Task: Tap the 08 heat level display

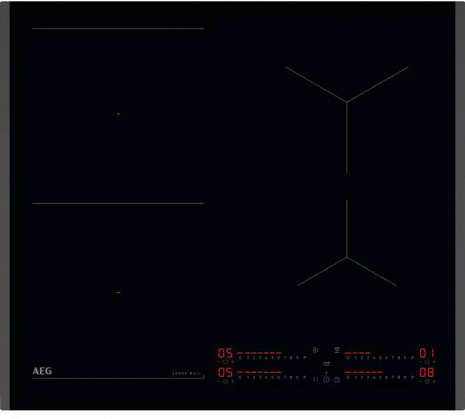Action: click(x=427, y=372)
